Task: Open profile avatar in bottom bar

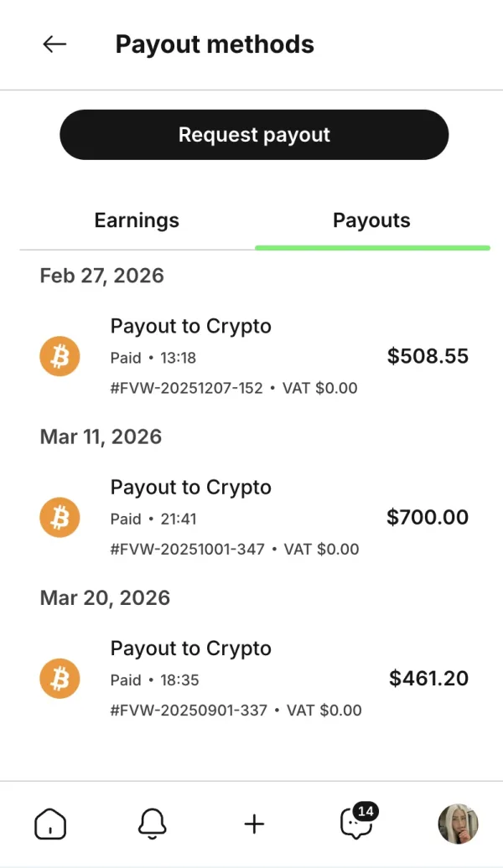Action: 458,824
